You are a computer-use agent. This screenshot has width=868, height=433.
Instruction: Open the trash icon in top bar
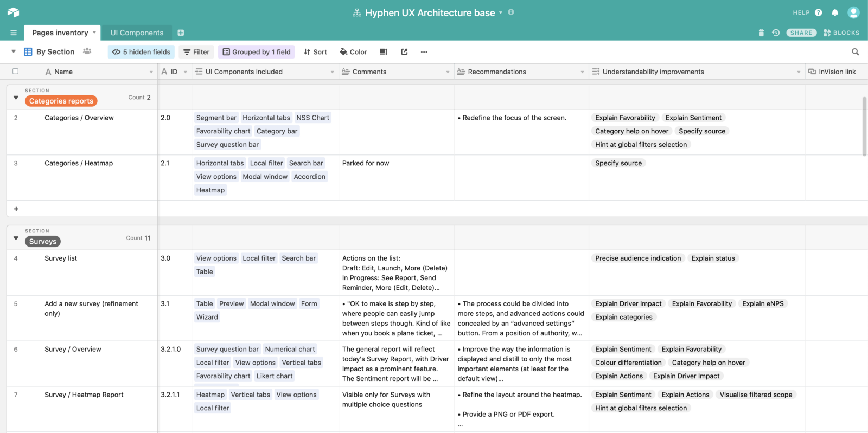pos(761,33)
